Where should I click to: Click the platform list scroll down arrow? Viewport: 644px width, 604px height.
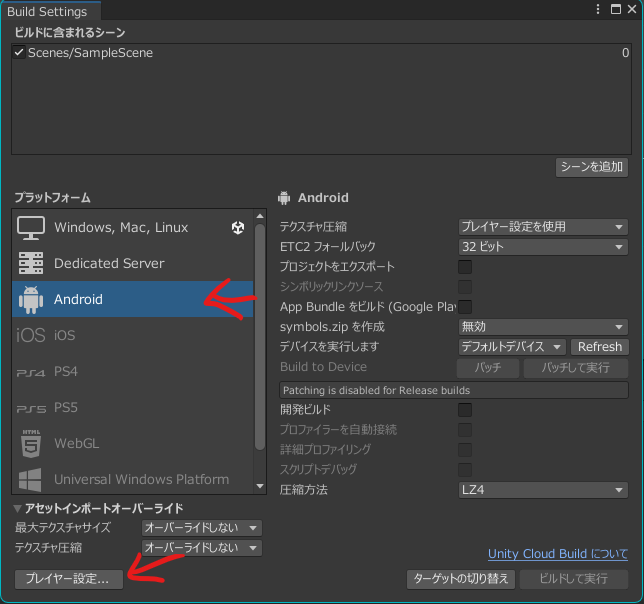(260, 487)
